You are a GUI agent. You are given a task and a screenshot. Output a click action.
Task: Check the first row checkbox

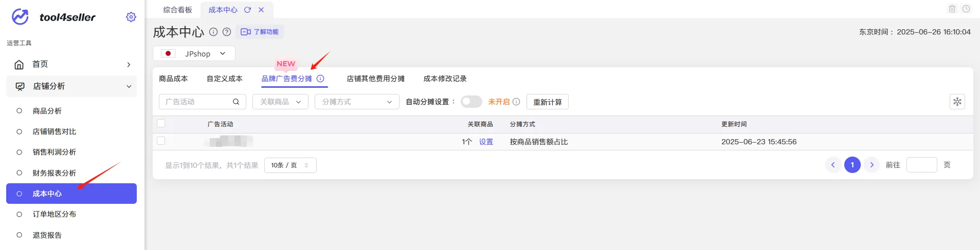tap(161, 141)
